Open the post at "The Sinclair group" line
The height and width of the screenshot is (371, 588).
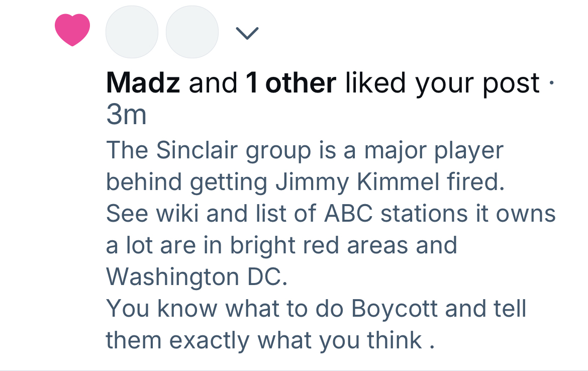304,150
